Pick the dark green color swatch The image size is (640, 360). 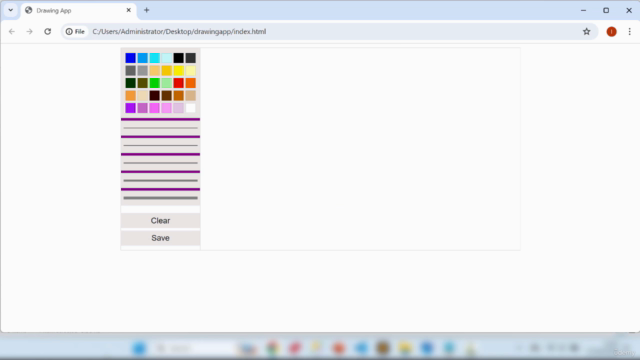[x=131, y=83]
